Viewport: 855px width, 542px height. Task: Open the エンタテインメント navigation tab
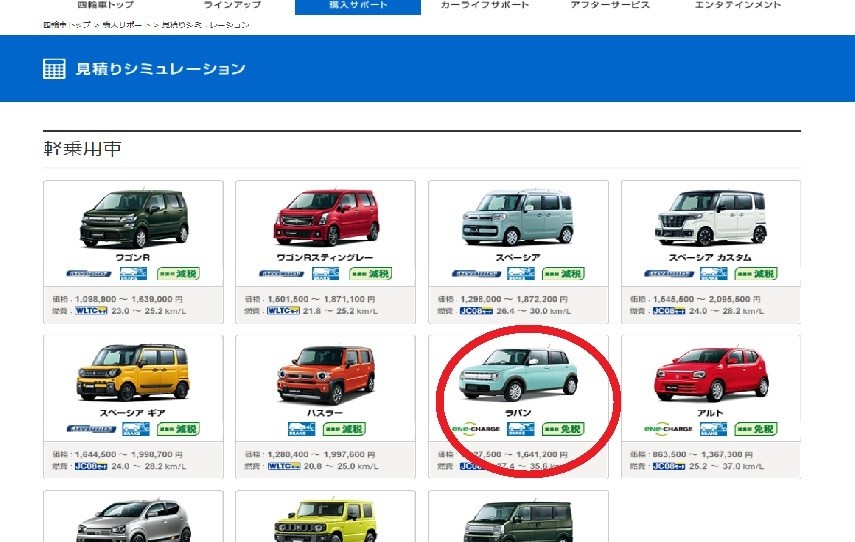738,5
